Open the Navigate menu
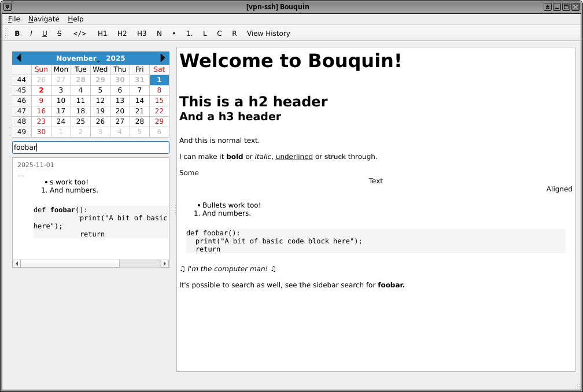Screen dimensions: 583x392 (x=43, y=19)
